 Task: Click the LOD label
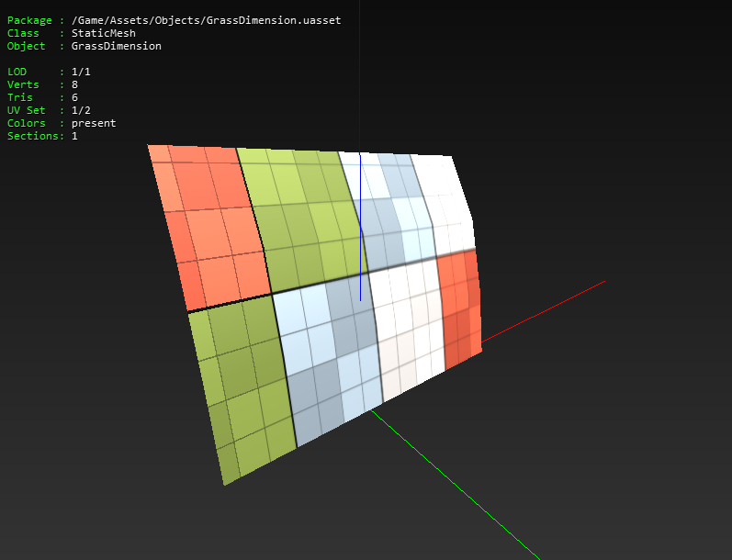click(x=17, y=72)
